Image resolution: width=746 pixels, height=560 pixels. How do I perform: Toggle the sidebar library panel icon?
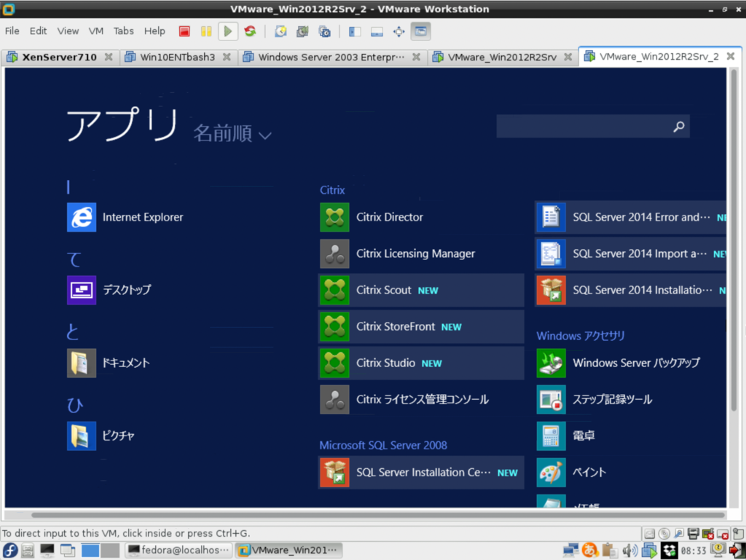pyautogui.click(x=355, y=31)
